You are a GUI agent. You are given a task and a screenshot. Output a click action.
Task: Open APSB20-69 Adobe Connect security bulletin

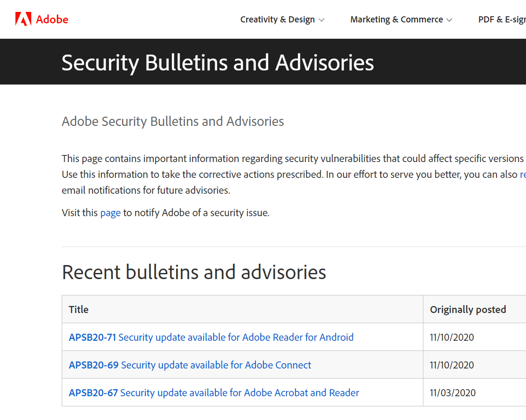[x=190, y=365]
